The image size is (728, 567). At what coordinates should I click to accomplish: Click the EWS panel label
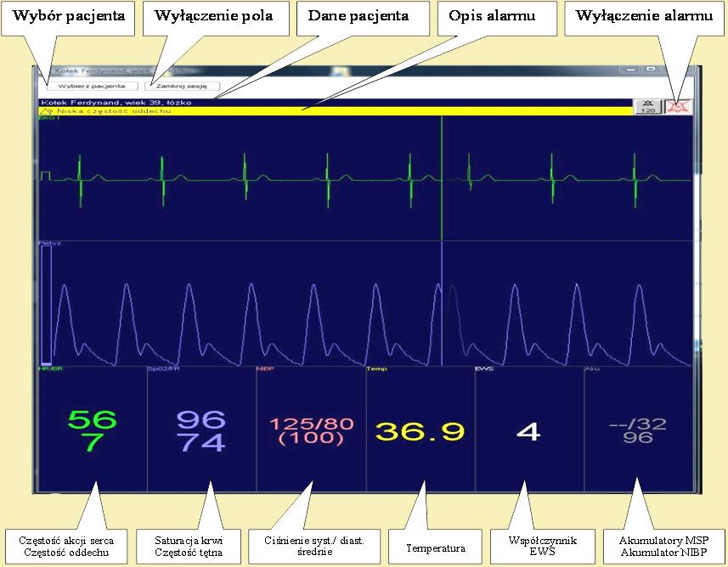click(x=484, y=369)
